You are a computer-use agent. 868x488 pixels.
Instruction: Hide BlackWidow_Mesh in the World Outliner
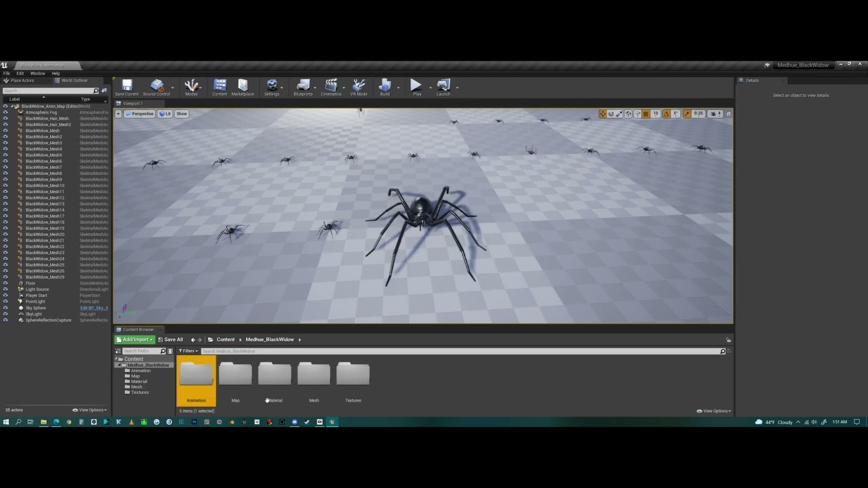[x=5, y=131]
